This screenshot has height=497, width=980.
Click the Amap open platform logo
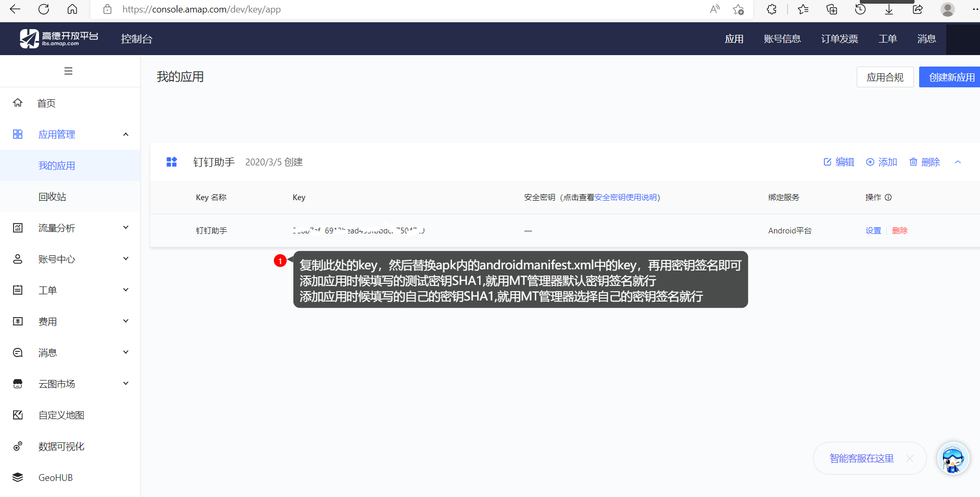[59, 38]
